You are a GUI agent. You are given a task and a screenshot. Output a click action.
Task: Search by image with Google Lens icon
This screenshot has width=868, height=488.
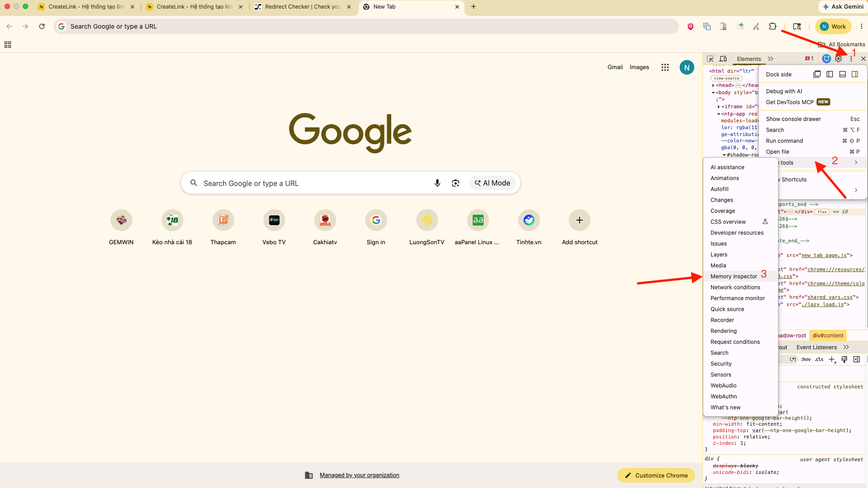455,183
